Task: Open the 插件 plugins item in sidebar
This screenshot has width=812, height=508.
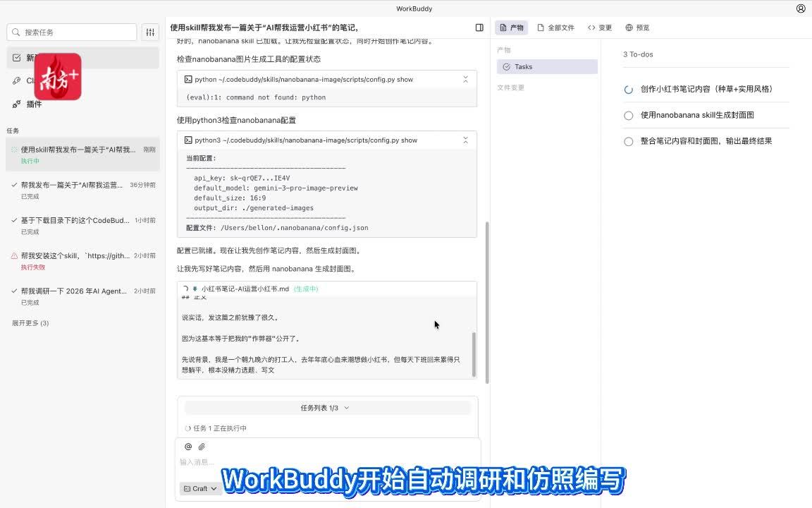Action: pos(34,104)
